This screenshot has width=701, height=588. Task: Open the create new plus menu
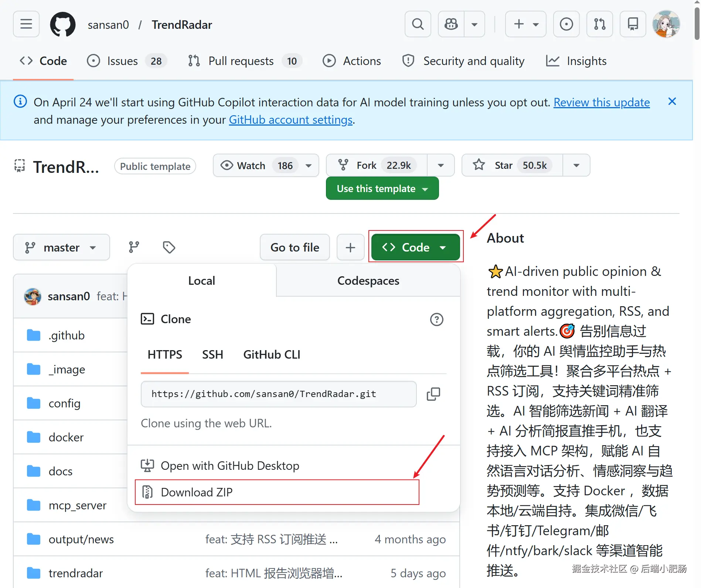526,24
